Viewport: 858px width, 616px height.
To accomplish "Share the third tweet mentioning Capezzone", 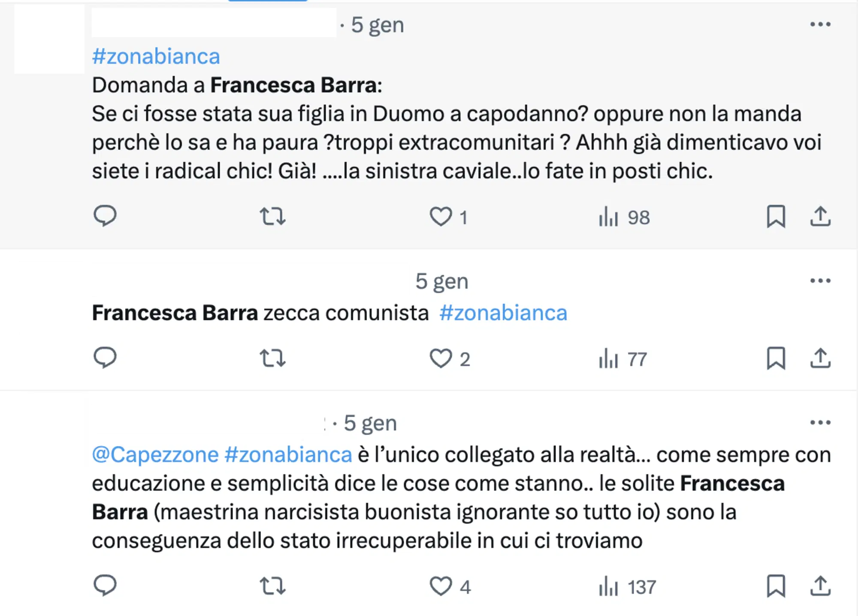I will tap(822, 588).
